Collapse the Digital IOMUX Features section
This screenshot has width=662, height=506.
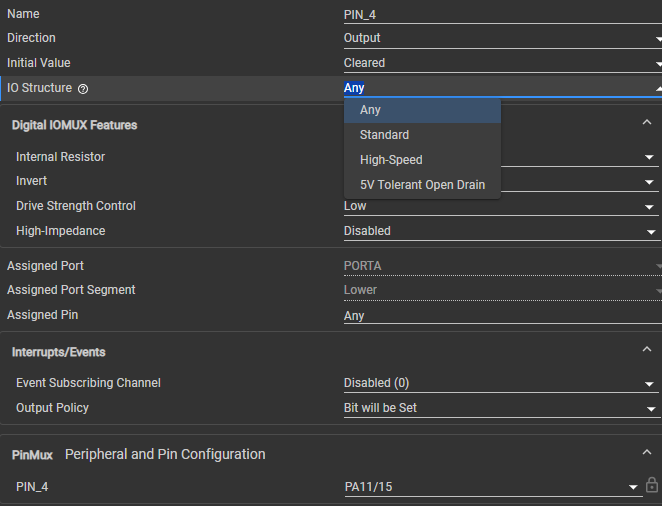point(646,122)
